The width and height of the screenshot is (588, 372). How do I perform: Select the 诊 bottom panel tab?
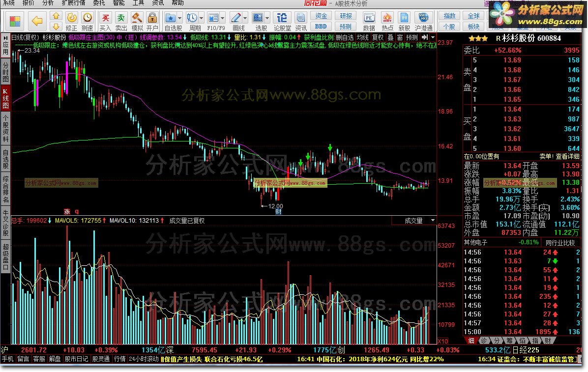[x=484, y=341]
